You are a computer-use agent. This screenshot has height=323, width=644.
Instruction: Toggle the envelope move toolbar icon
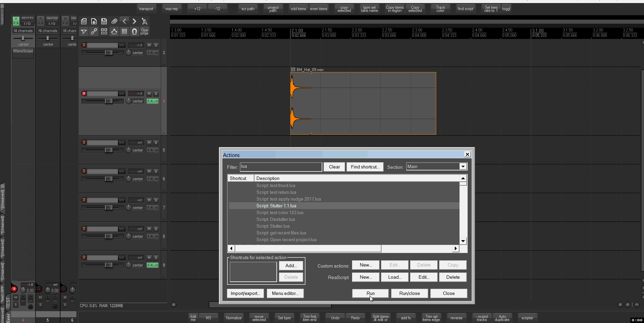click(x=114, y=31)
